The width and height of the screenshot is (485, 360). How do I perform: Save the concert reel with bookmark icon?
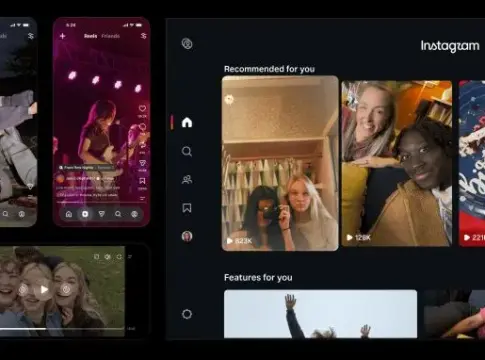(142, 181)
